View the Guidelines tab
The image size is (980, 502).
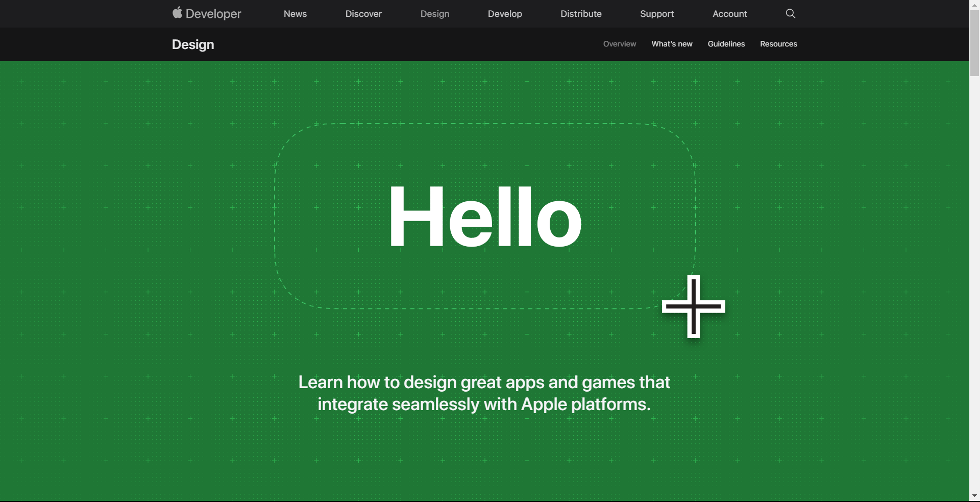[726, 44]
